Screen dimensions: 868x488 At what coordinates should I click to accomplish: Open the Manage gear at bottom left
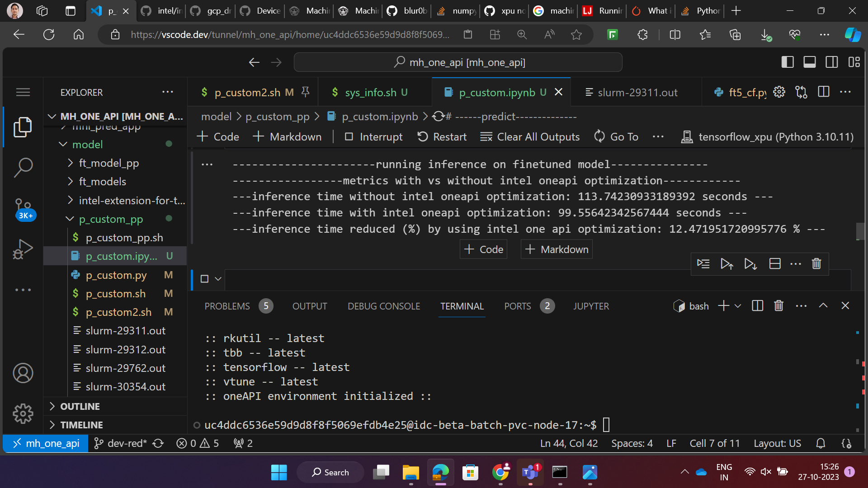[x=23, y=413]
